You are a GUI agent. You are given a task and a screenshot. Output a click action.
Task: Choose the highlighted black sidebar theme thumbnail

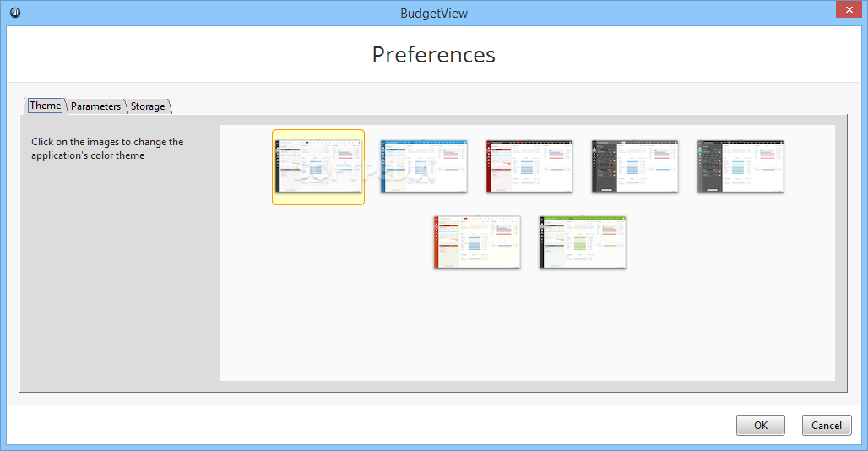coord(318,167)
